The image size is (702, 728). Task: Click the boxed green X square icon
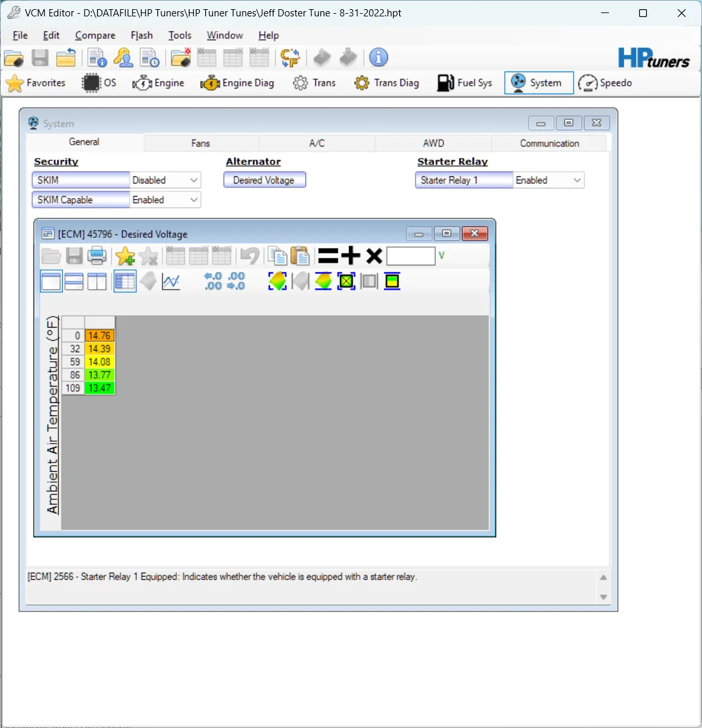(346, 281)
